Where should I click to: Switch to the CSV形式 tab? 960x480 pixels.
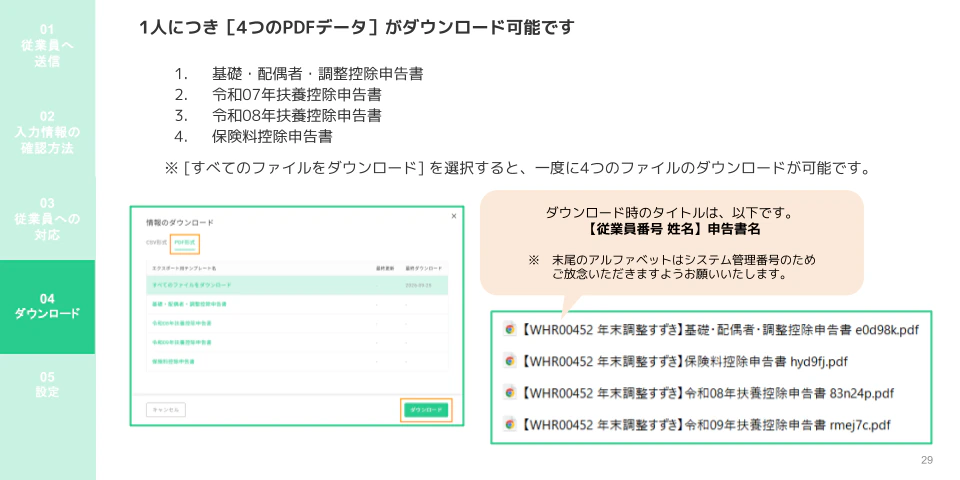click(x=156, y=243)
